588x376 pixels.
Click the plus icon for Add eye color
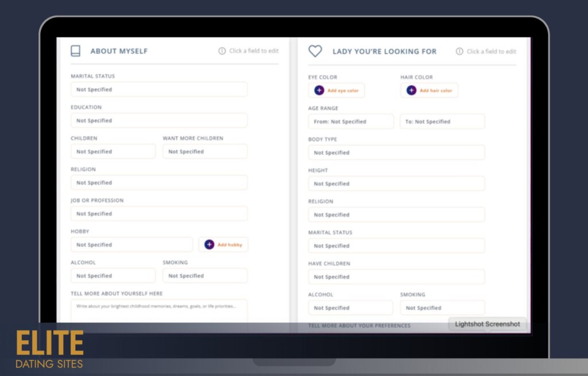319,90
